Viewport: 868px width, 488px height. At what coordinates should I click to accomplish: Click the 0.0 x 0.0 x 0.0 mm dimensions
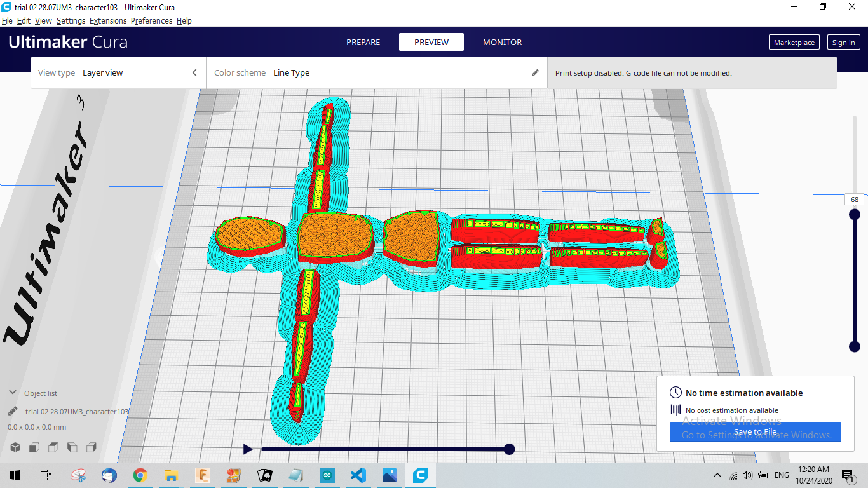37,427
